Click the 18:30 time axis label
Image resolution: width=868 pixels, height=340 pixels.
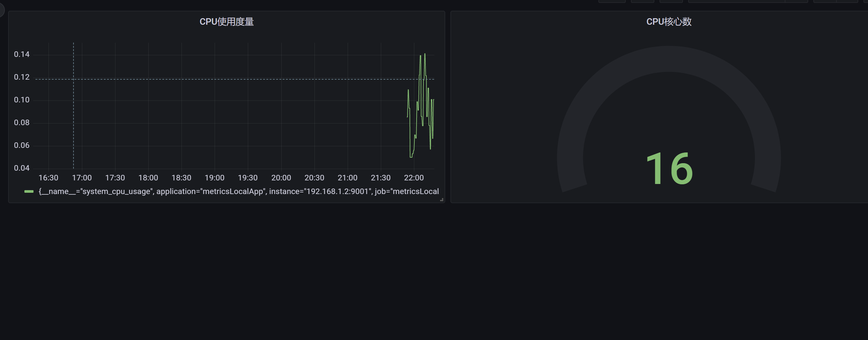coord(181,178)
